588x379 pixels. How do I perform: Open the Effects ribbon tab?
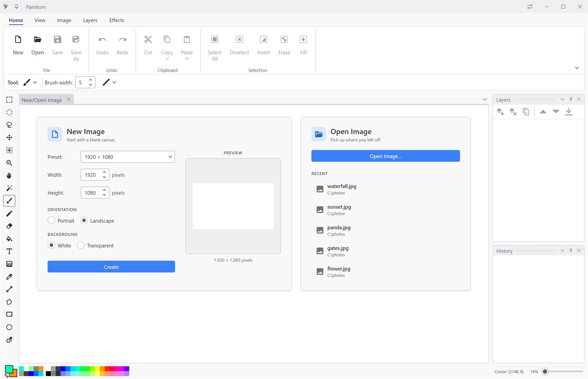[x=116, y=20]
